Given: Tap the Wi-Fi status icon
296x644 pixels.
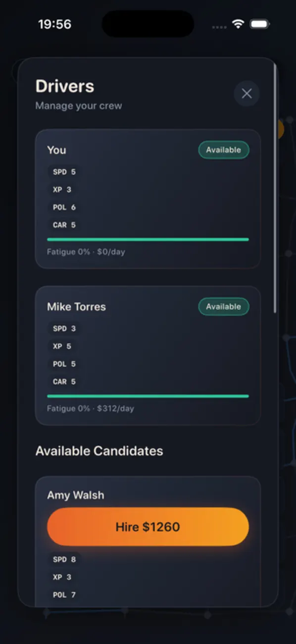Looking at the screenshot, I should [x=238, y=24].
